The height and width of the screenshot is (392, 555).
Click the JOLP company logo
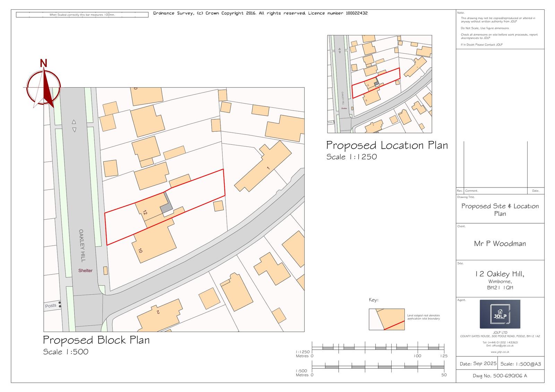click(x=500, y=314)
